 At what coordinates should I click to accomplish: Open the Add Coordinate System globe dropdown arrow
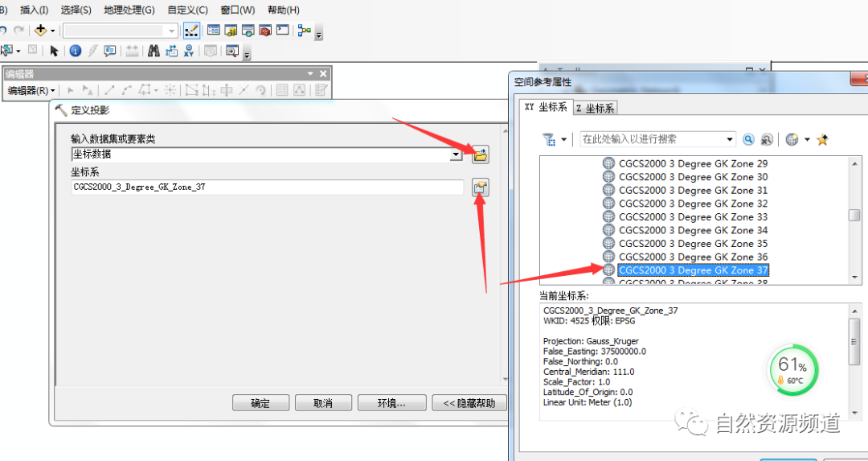pos(807,140)
